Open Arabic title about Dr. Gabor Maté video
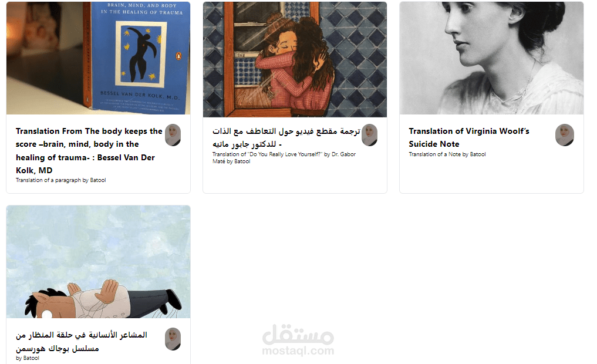The height and width of the screenshot is (364, 597). (286, 137)
